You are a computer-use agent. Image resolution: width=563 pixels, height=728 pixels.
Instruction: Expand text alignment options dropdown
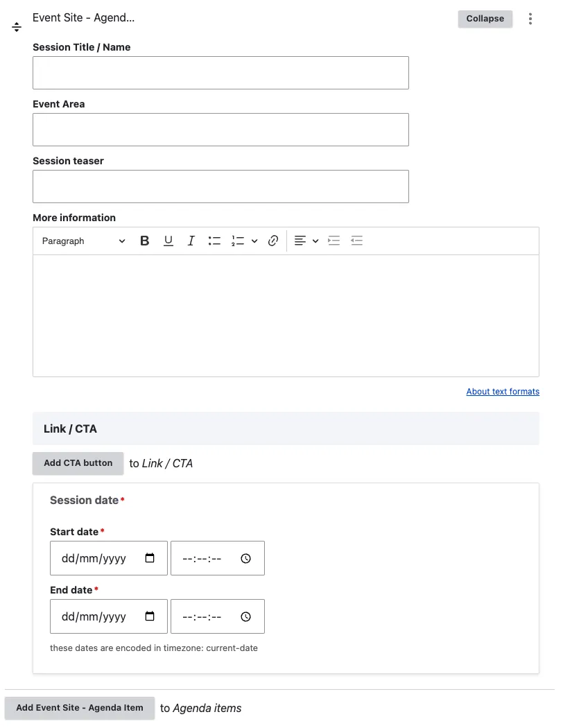[x=315, y=241]
